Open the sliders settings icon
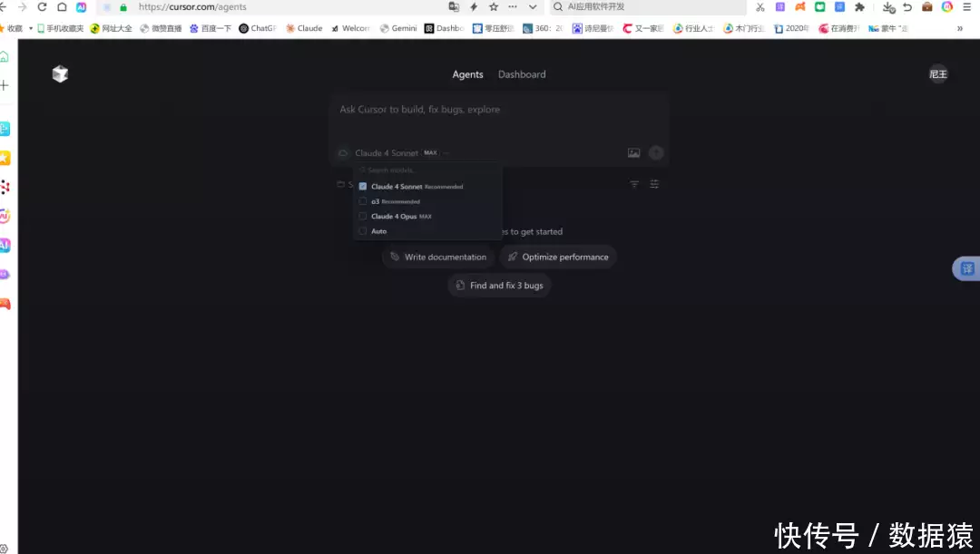The image size is (980, 554). click(654, 184)
